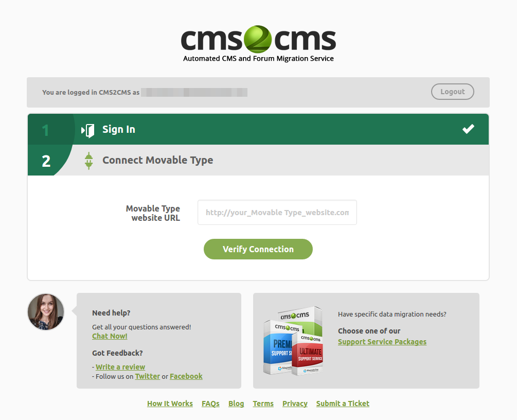Screen dimensions: 517x420
Task: Click the 'Got Feedback?' heading
Action: tap(117, 353)
